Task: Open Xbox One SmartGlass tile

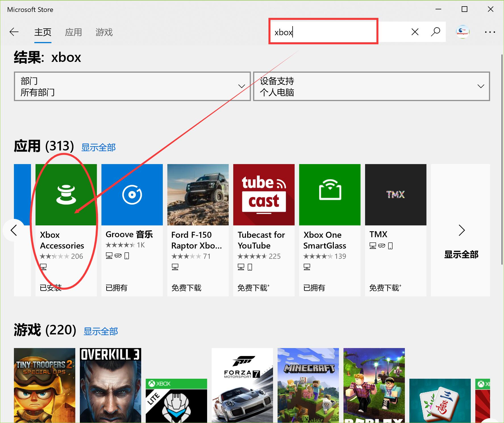Action: coord(330,230)
